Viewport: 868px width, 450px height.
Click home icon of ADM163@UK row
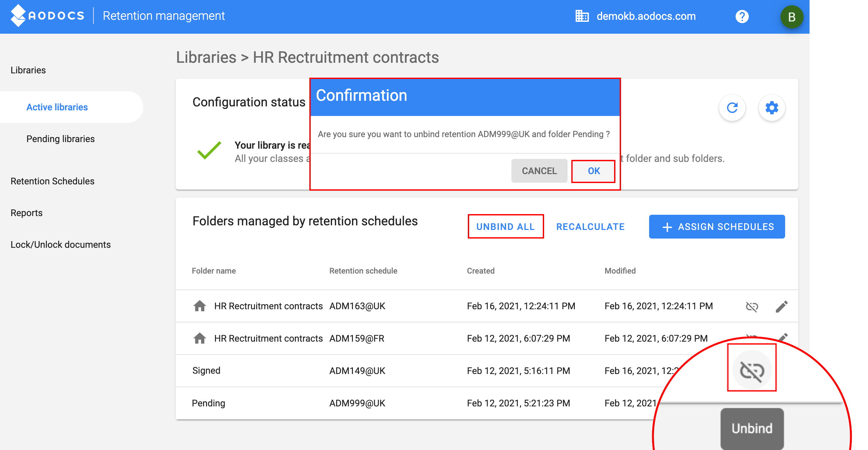click(199, 306)
